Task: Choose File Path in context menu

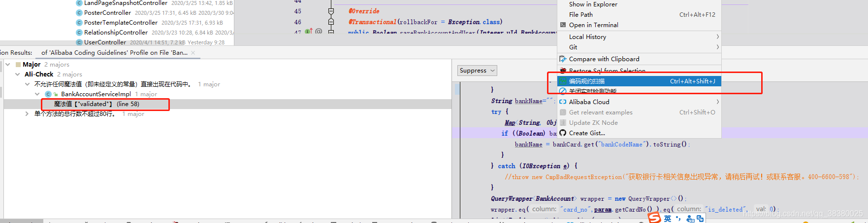Action: [639, 14]
